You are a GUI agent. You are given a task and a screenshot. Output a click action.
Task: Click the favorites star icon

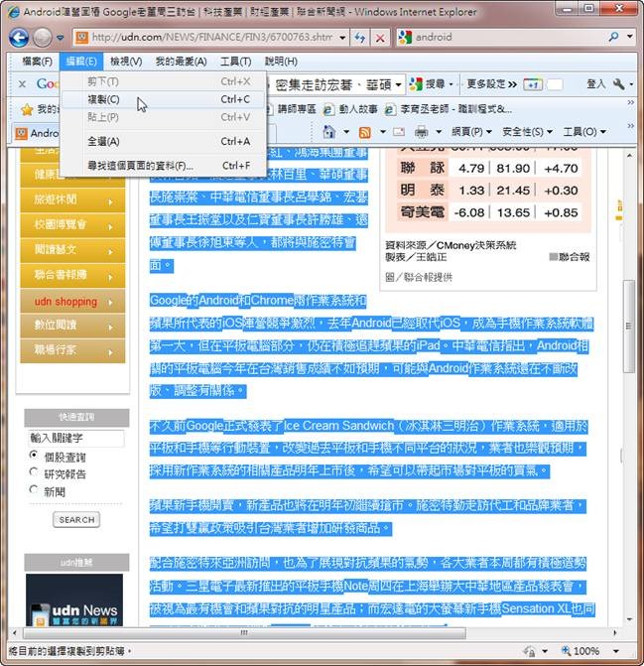coord(27,110)
